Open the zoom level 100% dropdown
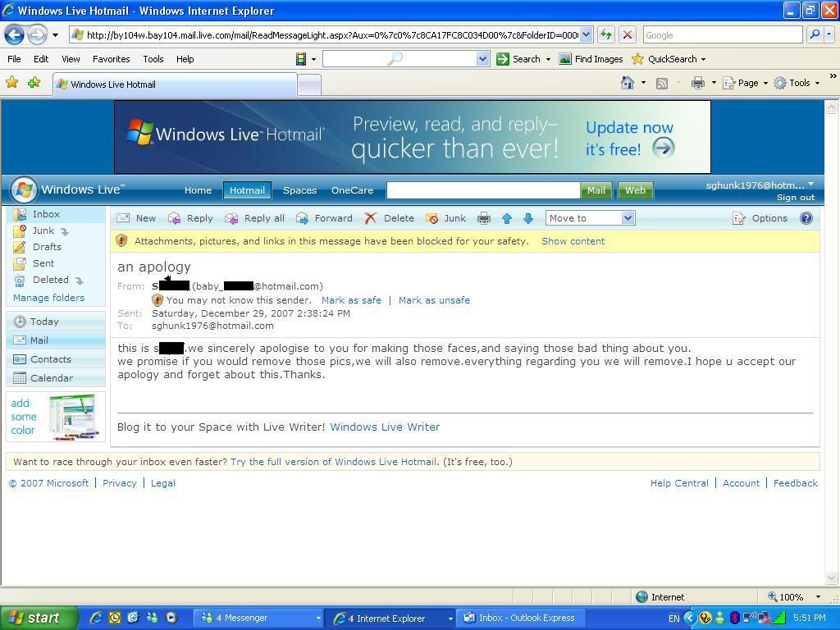The width and height of the screenshot is (840, 630). pos(818,597)
